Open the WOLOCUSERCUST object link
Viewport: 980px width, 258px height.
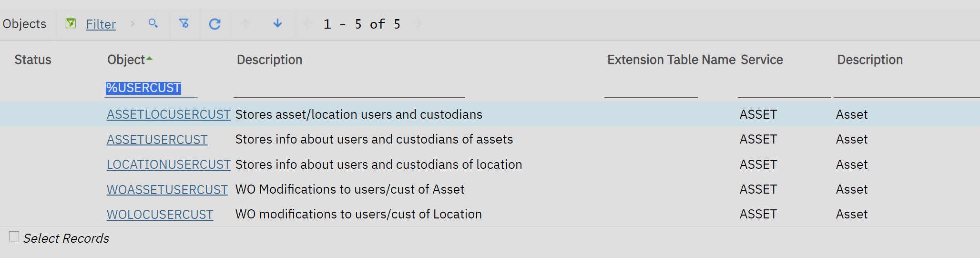point(160,215)
